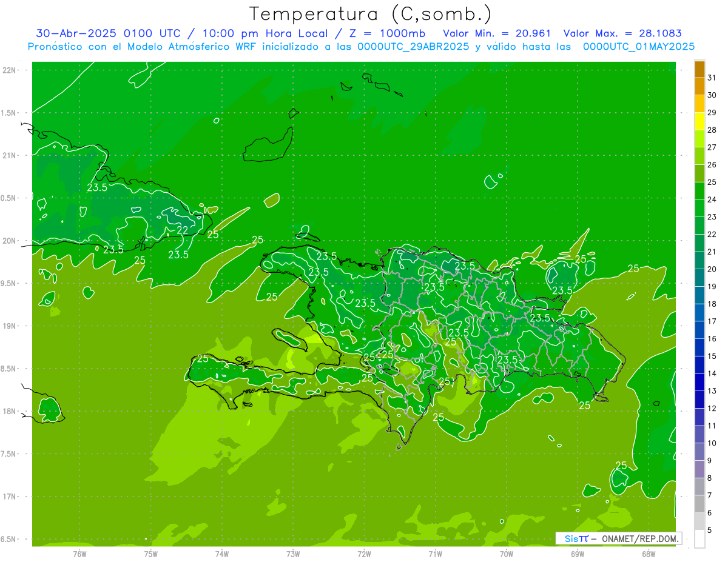Click the '74W' longitude axis label

221,554
